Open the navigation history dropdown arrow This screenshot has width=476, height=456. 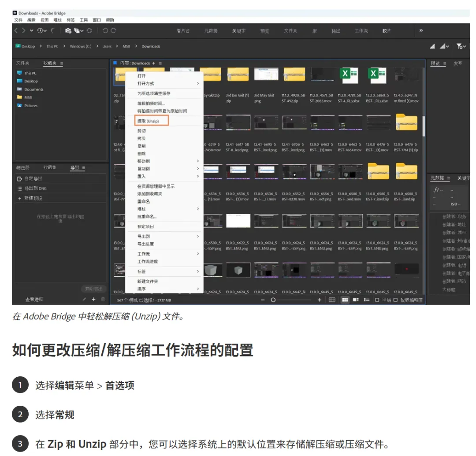(31, 31)
